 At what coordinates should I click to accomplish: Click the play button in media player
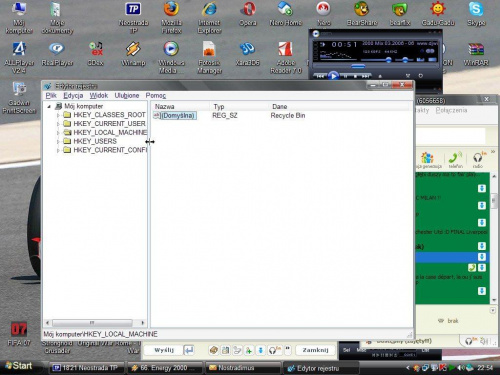pos(333,76)
